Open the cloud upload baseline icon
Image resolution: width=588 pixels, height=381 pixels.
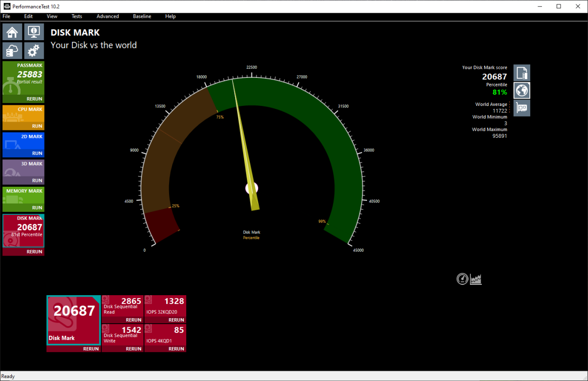(x=12, y=51)
